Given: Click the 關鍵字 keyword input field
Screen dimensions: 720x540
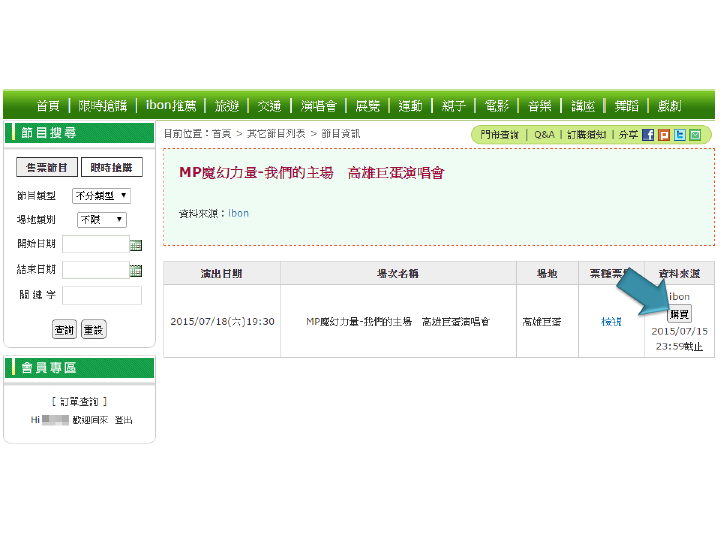Looking at the screenshot, I should [102, 296].
